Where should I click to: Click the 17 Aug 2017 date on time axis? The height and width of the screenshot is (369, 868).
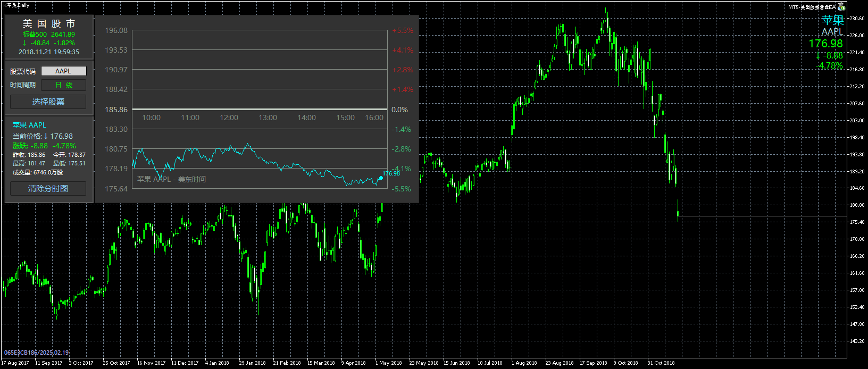[x=15, y=363]
